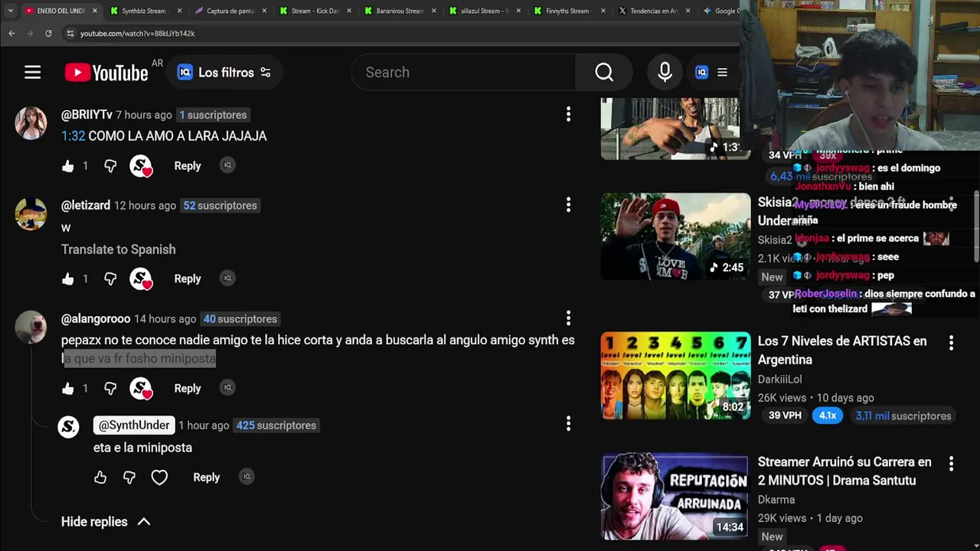
Task: Open the YouTube hamburger guide menu
Action: tap(32, 72)
